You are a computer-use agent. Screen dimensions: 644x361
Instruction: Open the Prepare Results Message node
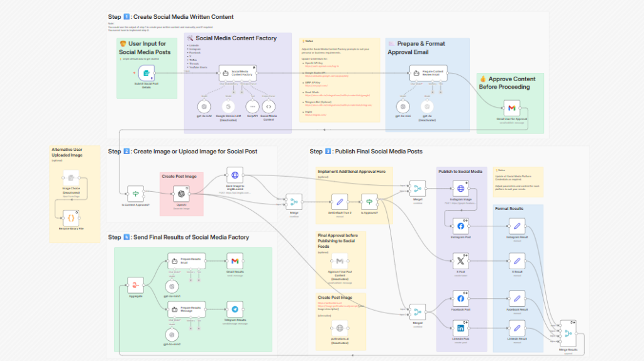click(x=186, y=309)
